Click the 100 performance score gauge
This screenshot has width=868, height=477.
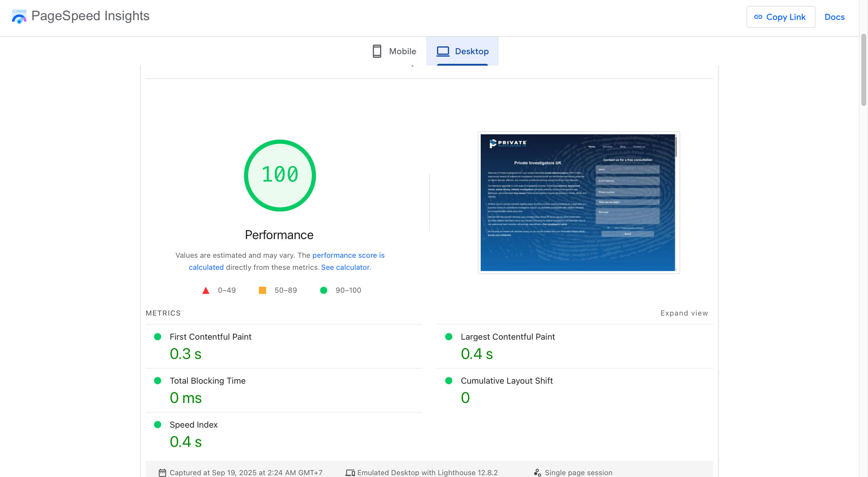click(x=280, y=175)
